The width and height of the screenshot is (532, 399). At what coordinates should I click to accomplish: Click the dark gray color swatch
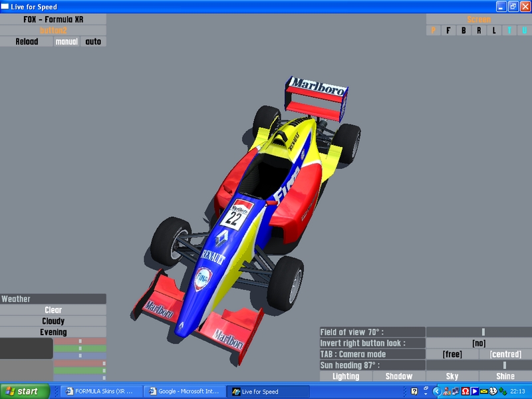(27, 348)
